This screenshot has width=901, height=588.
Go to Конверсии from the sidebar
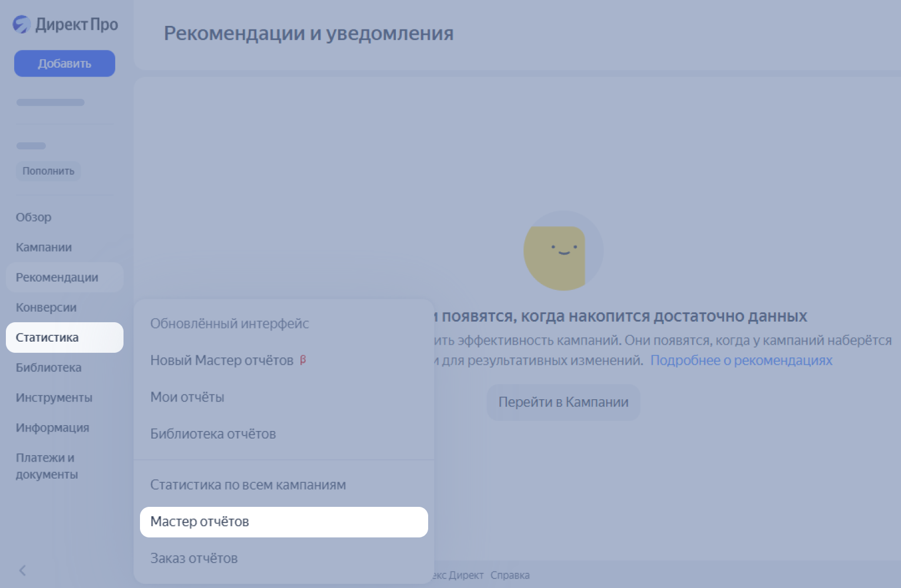(45, 307)
